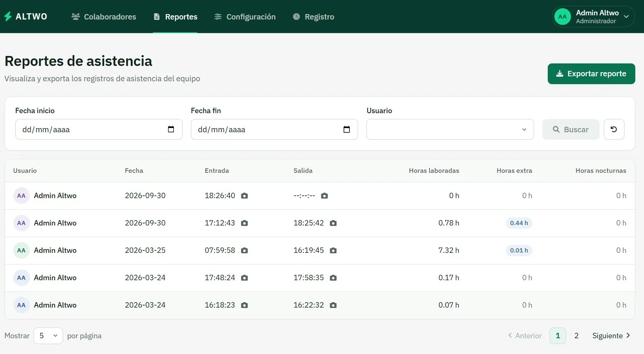The image size is (644, 354).
Task: Navigate to the Registro page
Action: 313,17
